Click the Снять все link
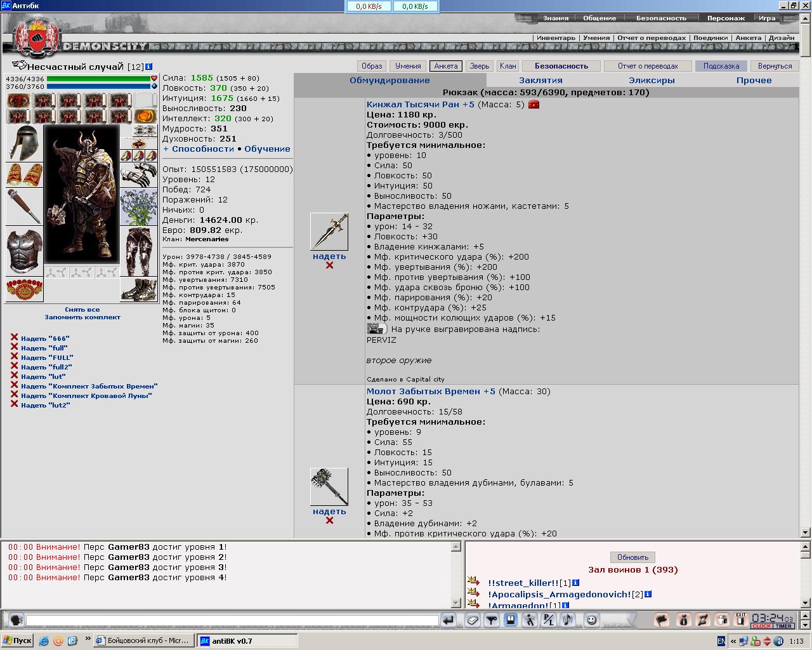 82,309
